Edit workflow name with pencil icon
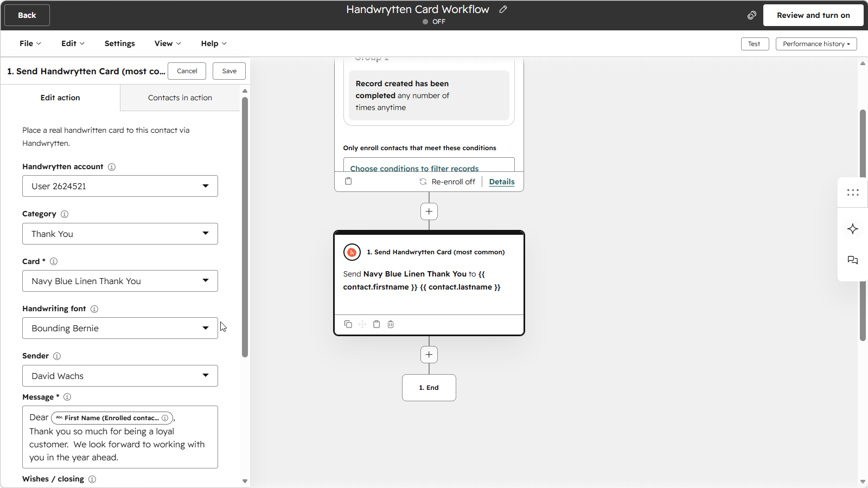Viewport: 868px width, 488px height. tap(503, 9)
